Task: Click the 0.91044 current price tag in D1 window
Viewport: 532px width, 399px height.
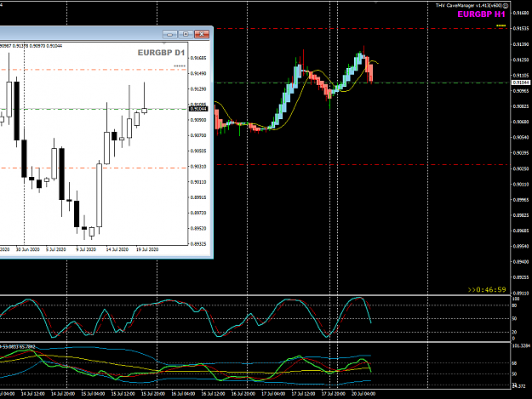Action: click(198, 109)
